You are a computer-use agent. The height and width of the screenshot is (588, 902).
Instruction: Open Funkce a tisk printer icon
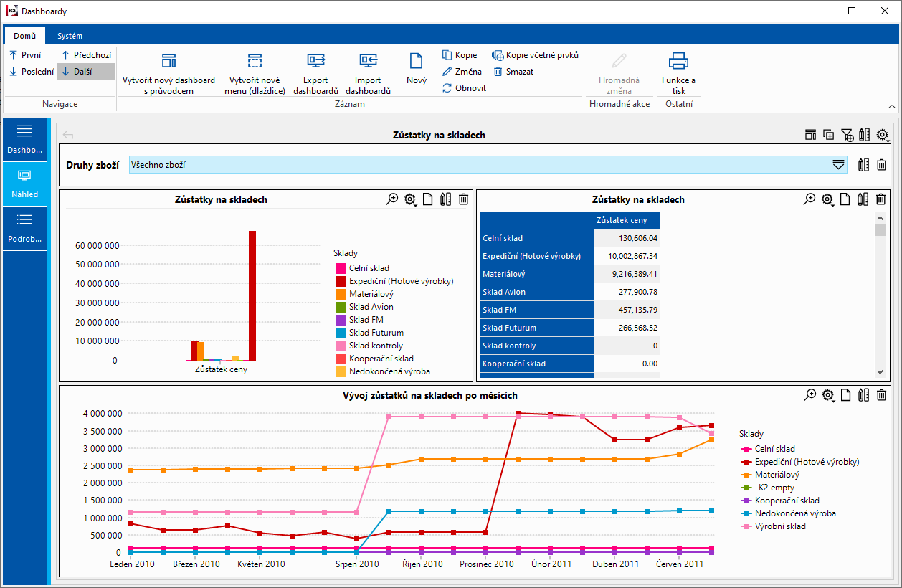(678, 62)
